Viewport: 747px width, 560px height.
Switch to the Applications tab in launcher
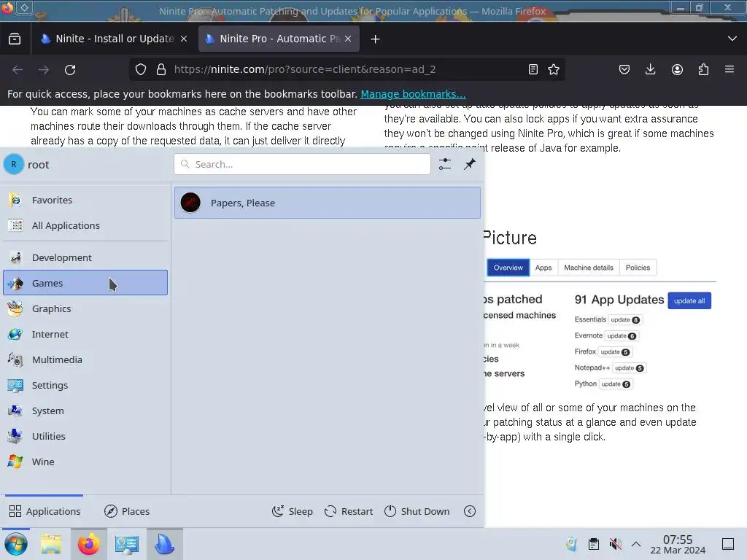[x=44, y=511]
